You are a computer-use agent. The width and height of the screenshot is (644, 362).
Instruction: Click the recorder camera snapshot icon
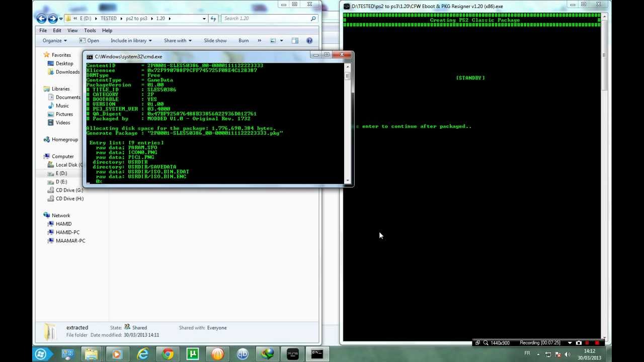coord(579,343)
